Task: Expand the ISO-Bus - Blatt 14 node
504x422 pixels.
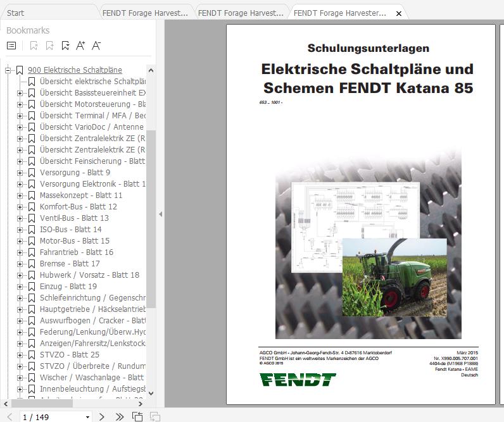Action: point(20,230)
